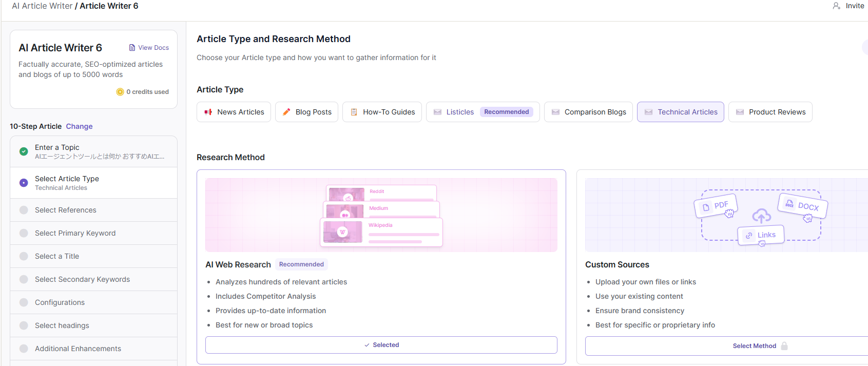Click the Invite button
The height and width of the screenshot is (366, 868).
848,6
